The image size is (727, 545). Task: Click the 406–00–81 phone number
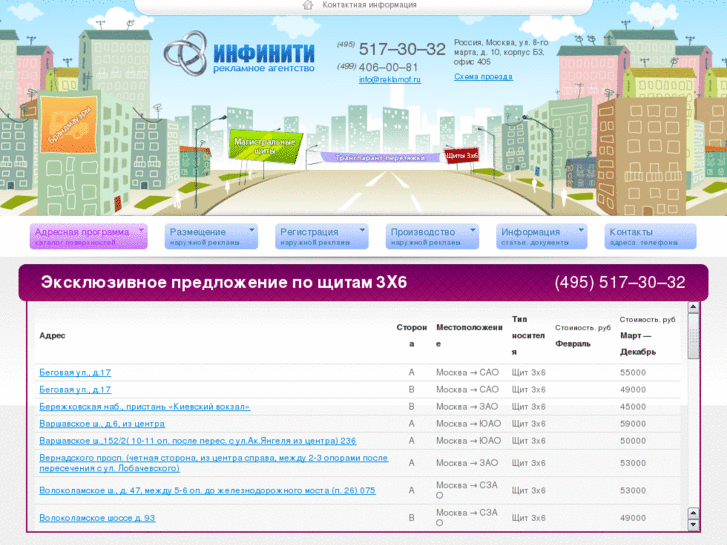pyautogui.click(x=388, y=67)
